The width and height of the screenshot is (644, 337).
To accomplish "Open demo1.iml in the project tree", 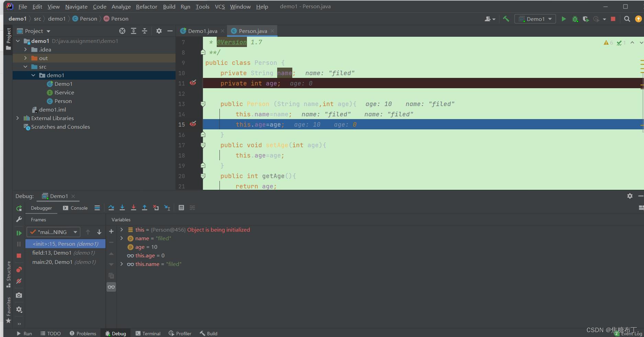I will pyautogui.click(x=52, y=109).
